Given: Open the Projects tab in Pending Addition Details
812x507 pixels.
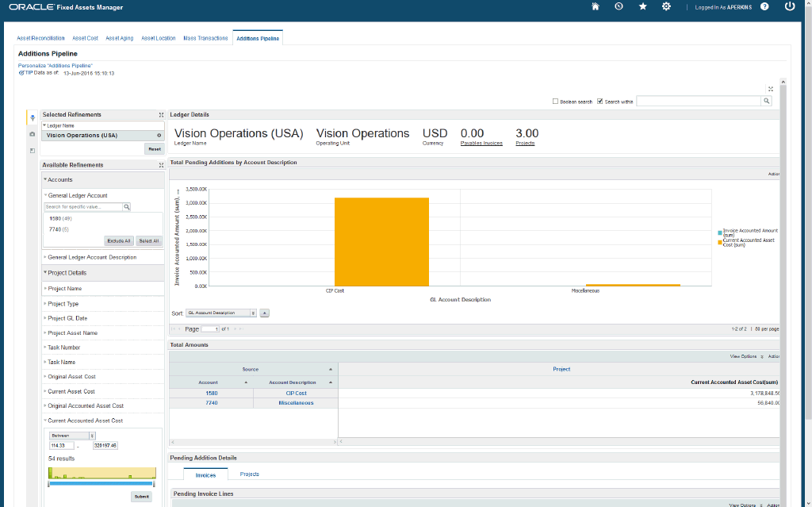Looking at the screenshot, I should tap(250, 474).
